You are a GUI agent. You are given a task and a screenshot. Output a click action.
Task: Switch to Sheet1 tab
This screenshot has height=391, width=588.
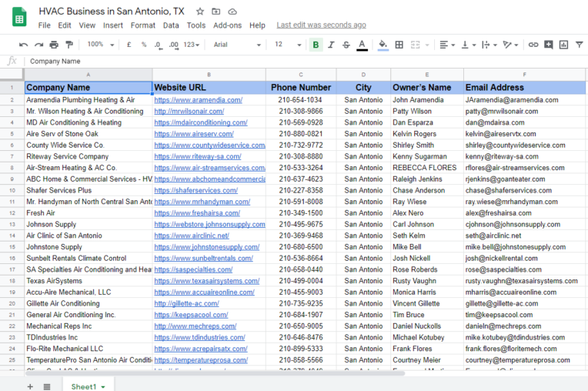pyautogui.click(x=88, y=386)
